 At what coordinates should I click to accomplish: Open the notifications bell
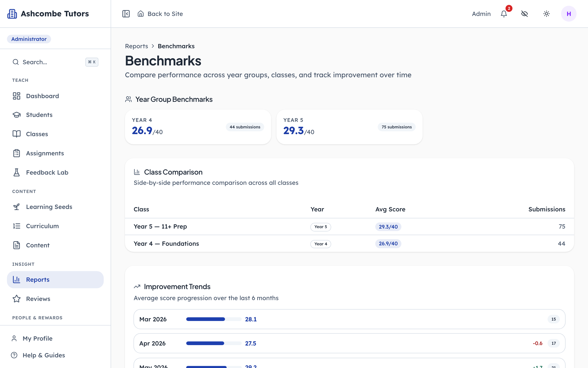pos(504,14)
